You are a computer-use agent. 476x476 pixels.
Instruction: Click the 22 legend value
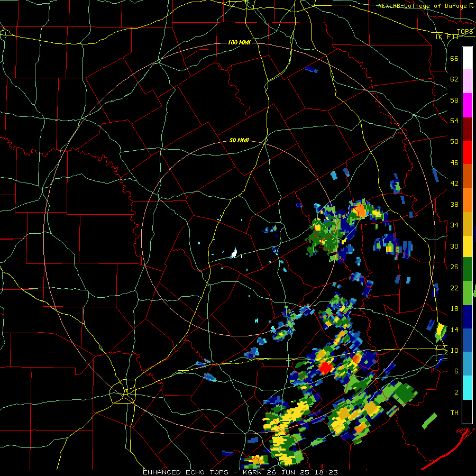coord(454,288)
